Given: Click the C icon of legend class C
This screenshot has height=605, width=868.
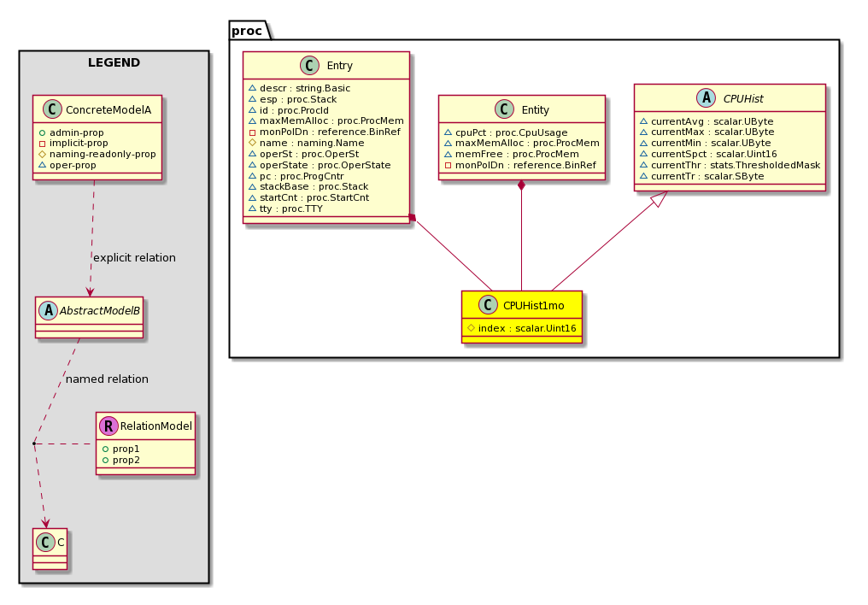Looking at the screenshot, I should click(45, 543).
